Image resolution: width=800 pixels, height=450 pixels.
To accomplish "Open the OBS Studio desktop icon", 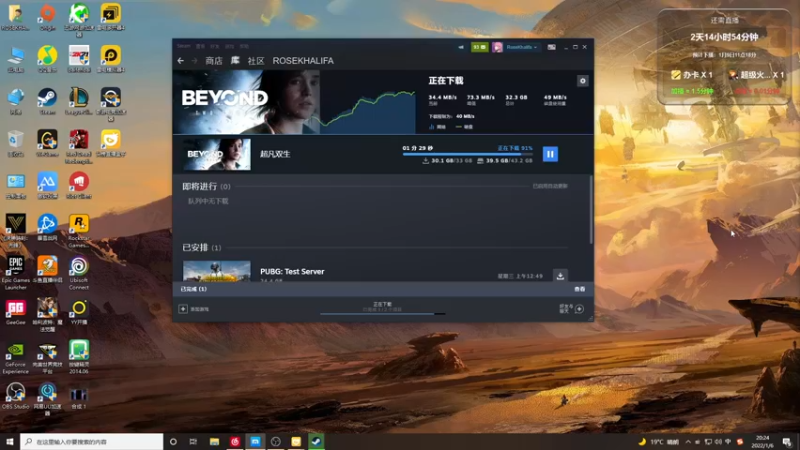I will click(x=16, y=396).
